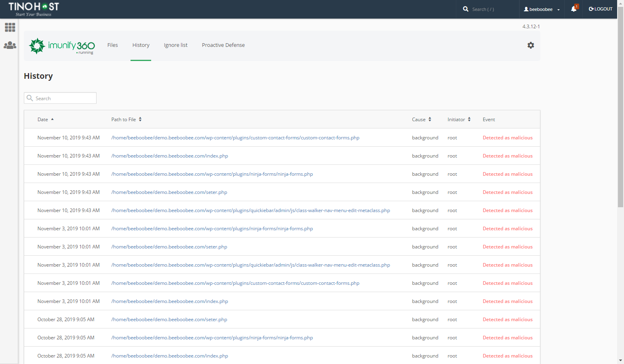Viewport: 624px width, 364px height.
Task: Open the beeboobee user dropdown
Action: [x=542, y=9]
